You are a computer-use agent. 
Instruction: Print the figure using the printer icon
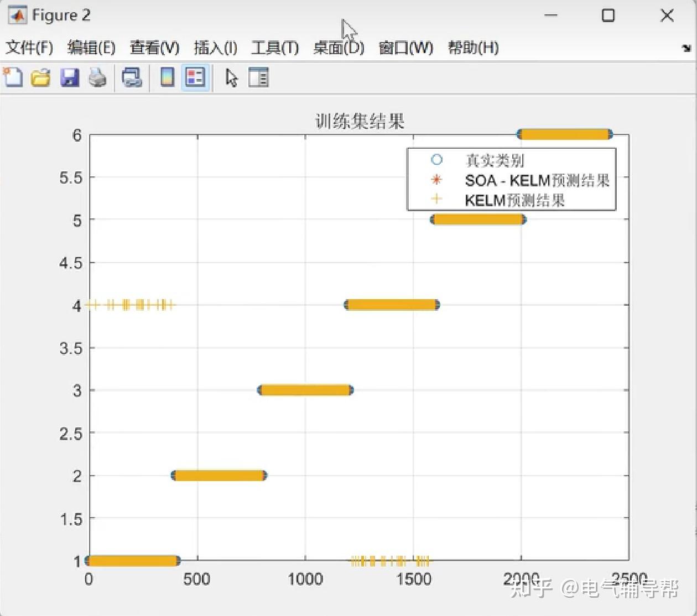click(x=98, y=77)
